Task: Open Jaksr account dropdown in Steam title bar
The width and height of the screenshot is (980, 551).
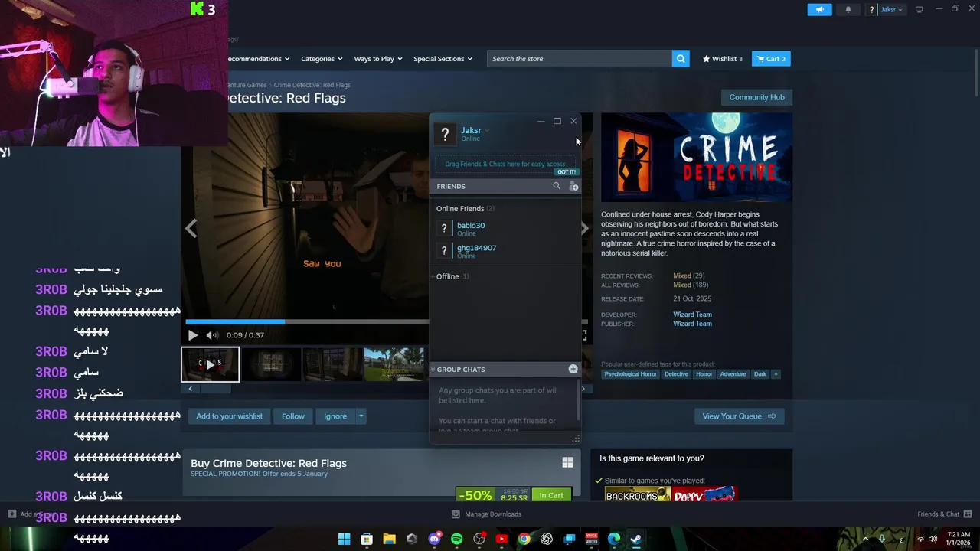Action: point(891,9)
